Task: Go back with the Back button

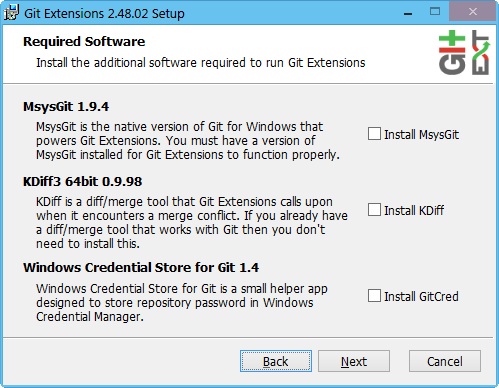Action: coord(276,361)
